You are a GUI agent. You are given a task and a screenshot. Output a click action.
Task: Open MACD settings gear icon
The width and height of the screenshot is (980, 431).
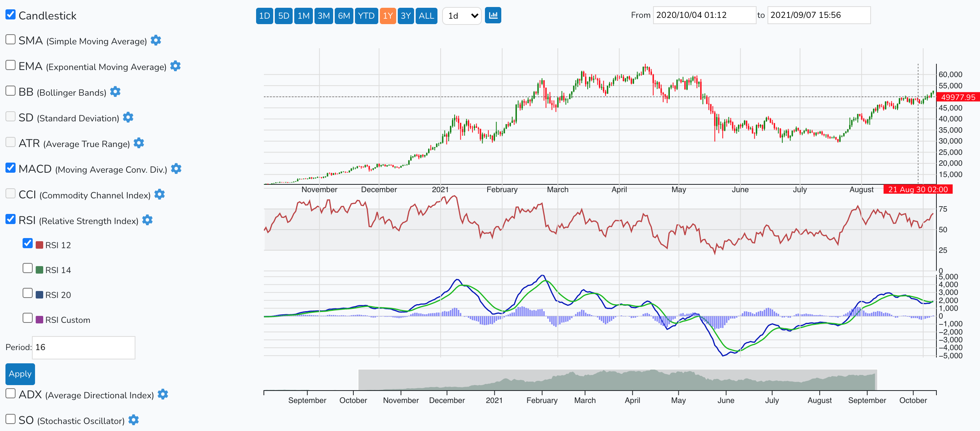coord(176,169)
